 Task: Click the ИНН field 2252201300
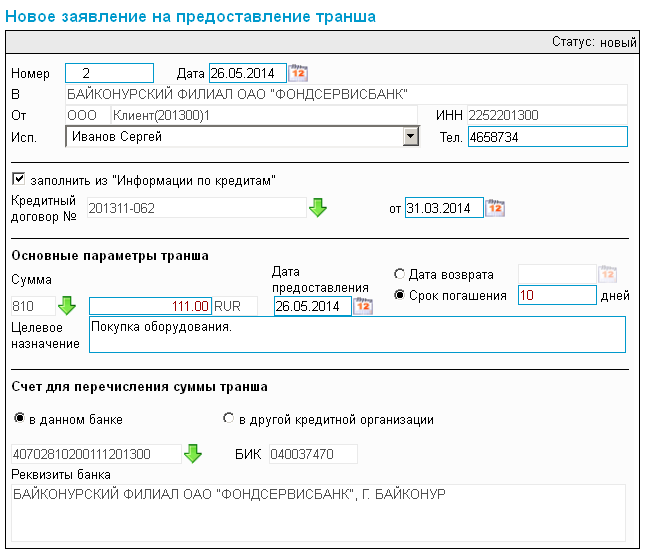[x=547, y=115]
